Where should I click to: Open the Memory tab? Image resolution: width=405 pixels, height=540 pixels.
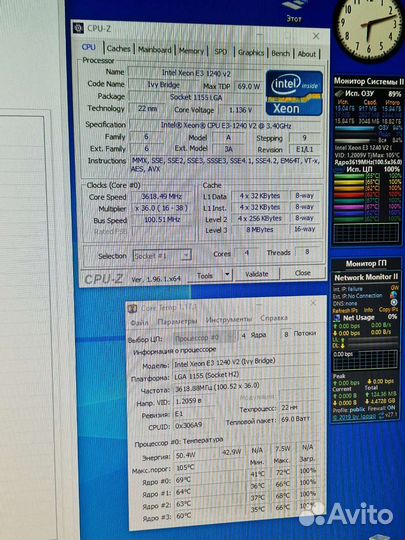pyautogui.click(x=191, y=51)
